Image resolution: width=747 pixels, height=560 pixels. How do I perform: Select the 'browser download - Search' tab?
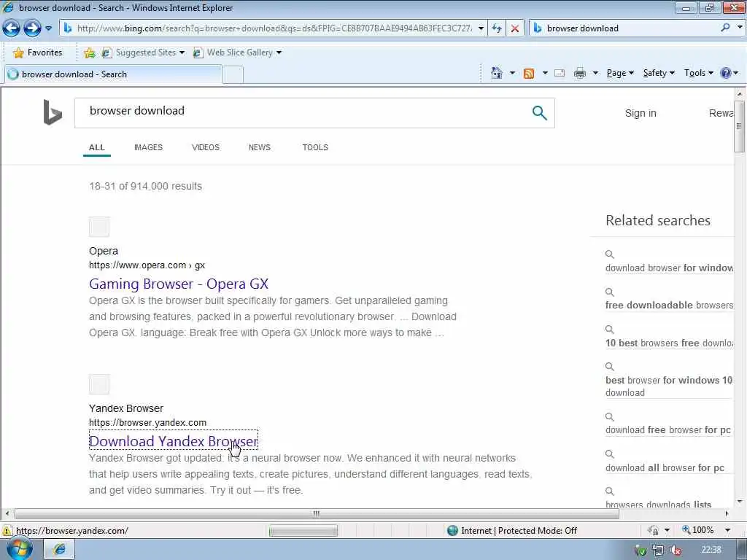(113, 74)
